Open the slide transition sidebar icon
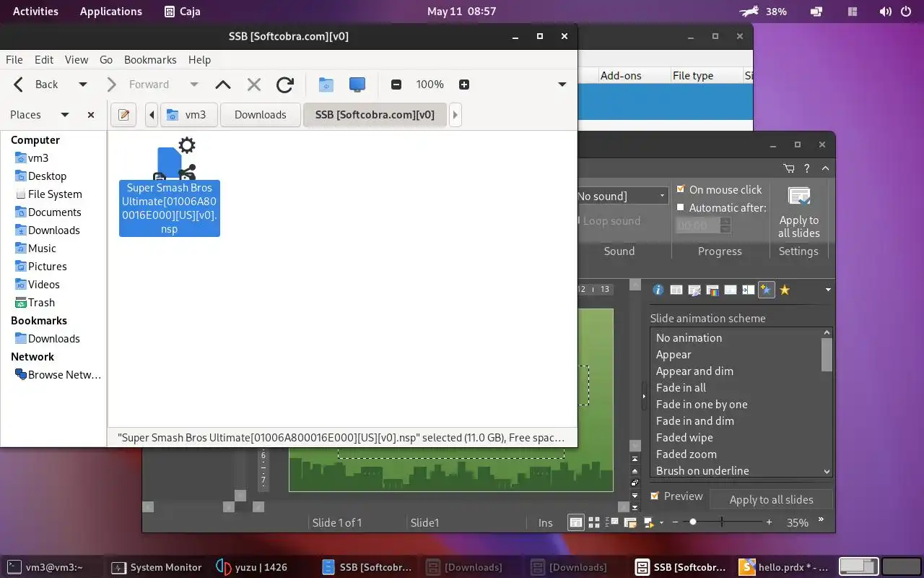Viewport: 924px width, 578px height. (x=749, y=290)
